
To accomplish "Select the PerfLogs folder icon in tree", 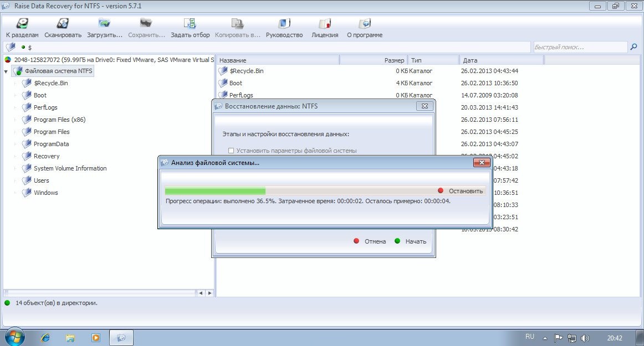I will pos(27,107).
